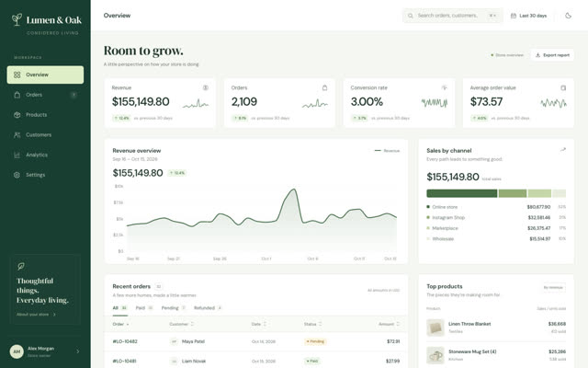Click the Paid status badge for Liam Novak
This screenshot has width=588, height=368.
312,362
